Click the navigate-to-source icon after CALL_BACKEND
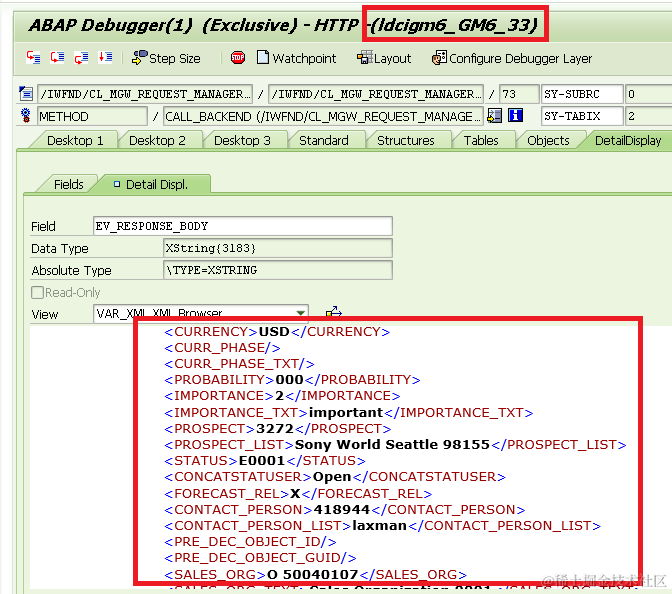Screen dimensions: 672x594 (495, 116)
